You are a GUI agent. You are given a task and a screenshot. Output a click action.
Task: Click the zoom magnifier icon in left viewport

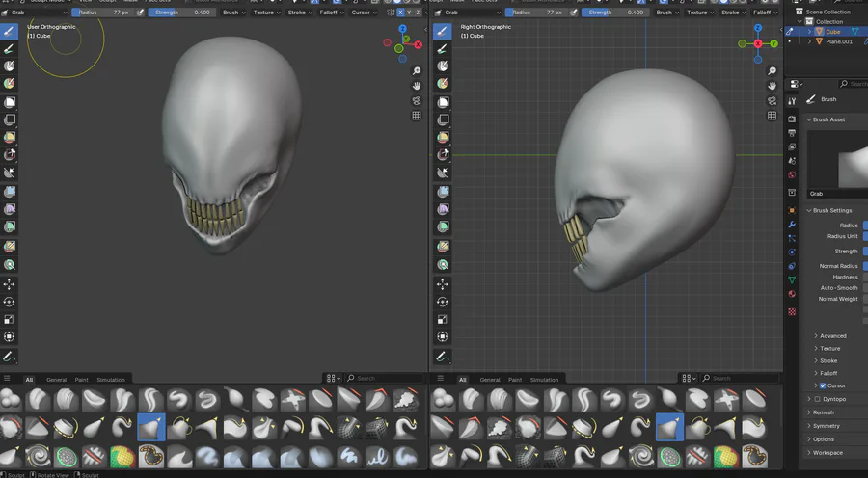[417, 71]
